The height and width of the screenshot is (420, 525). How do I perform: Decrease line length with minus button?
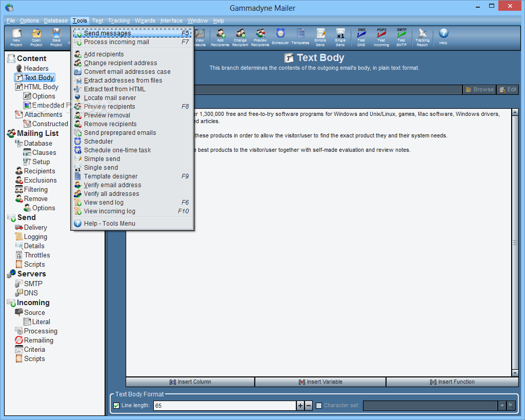pos(309,406)
